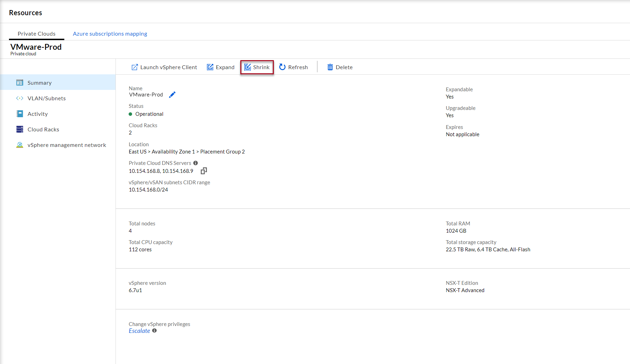Click the vSphere management network icon
The image size is (630, 364).
tap(20, 145)
